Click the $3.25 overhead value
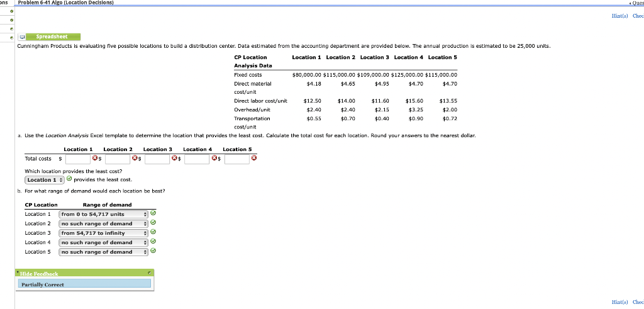Viewport: 644px width, 309px height. tap(416, 110)
